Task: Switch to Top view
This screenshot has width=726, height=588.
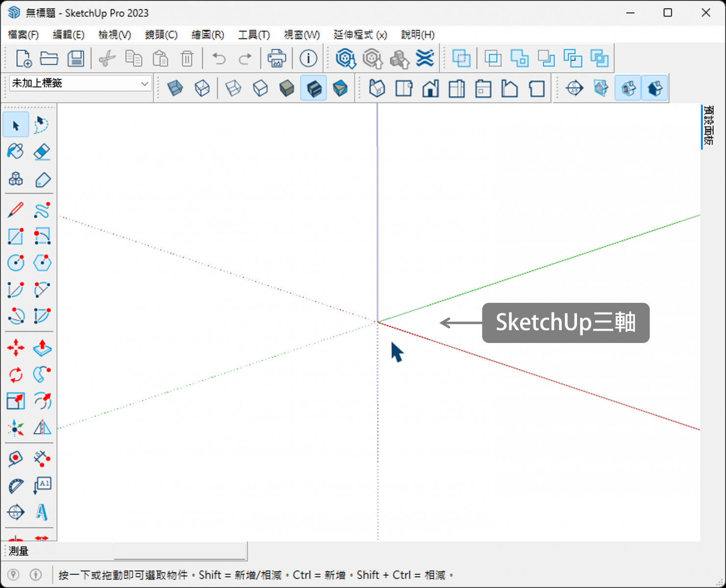Action: [x=404, y=89]
